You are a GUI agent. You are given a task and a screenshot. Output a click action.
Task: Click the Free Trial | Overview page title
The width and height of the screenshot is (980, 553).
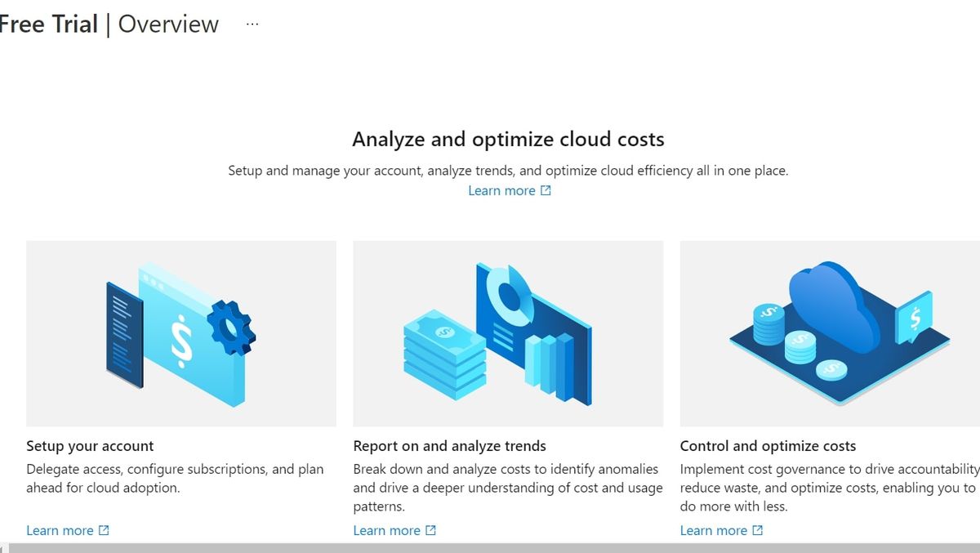(x=110, y=25)
